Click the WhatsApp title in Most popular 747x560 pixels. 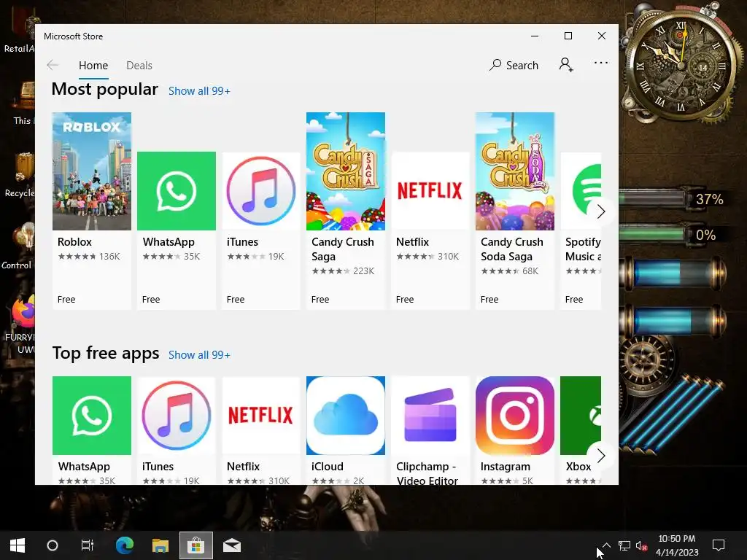[x=169, y=242]
